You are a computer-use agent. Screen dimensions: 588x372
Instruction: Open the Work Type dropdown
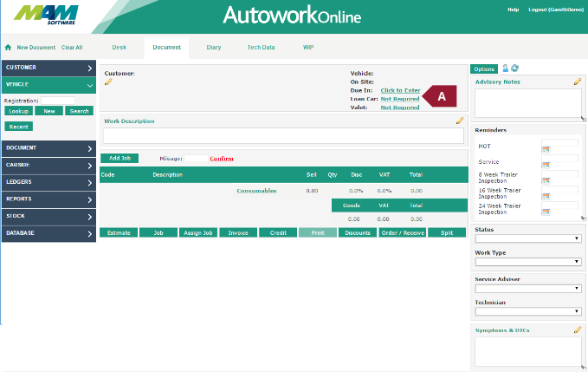tap(527, 261)
